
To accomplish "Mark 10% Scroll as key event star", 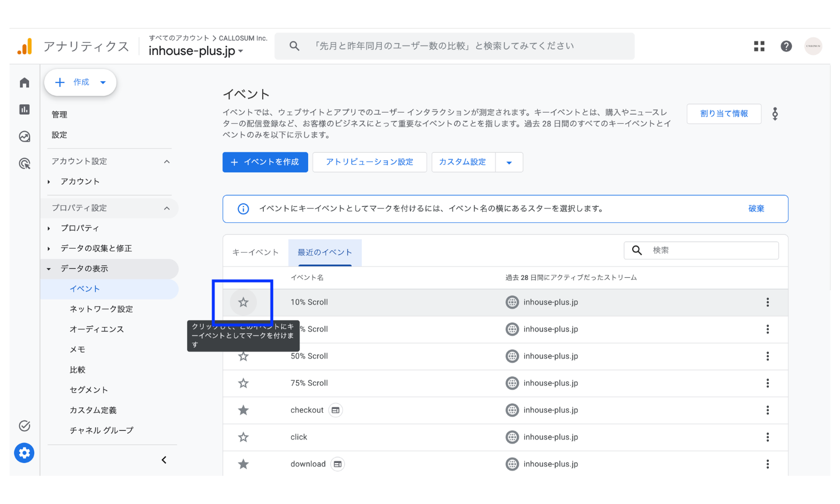I will coord(243,302).
